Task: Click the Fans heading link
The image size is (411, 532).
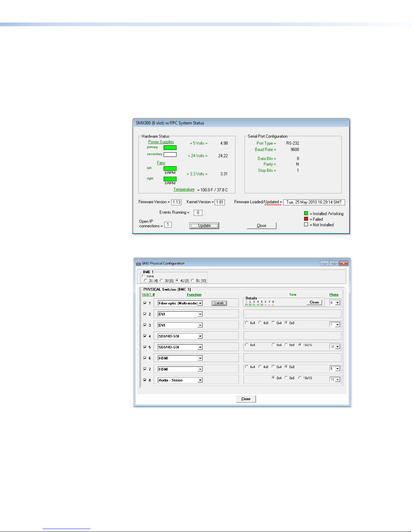Action: 161,163
